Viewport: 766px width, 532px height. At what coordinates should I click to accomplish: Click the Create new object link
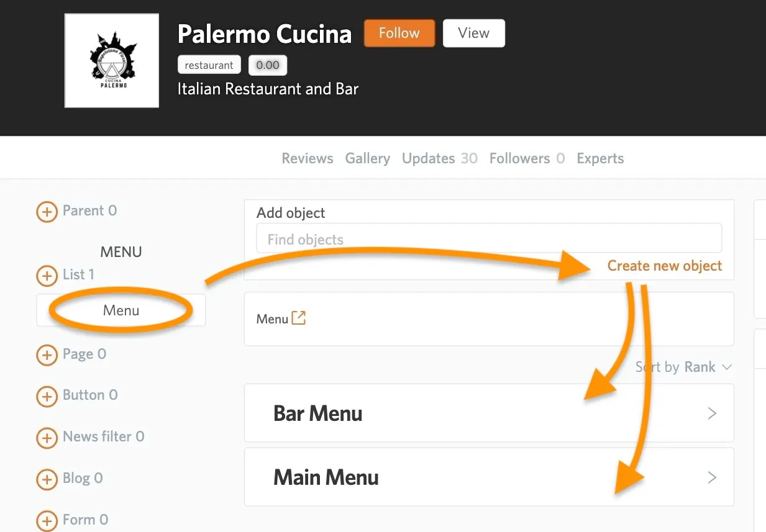click(665, 266)
